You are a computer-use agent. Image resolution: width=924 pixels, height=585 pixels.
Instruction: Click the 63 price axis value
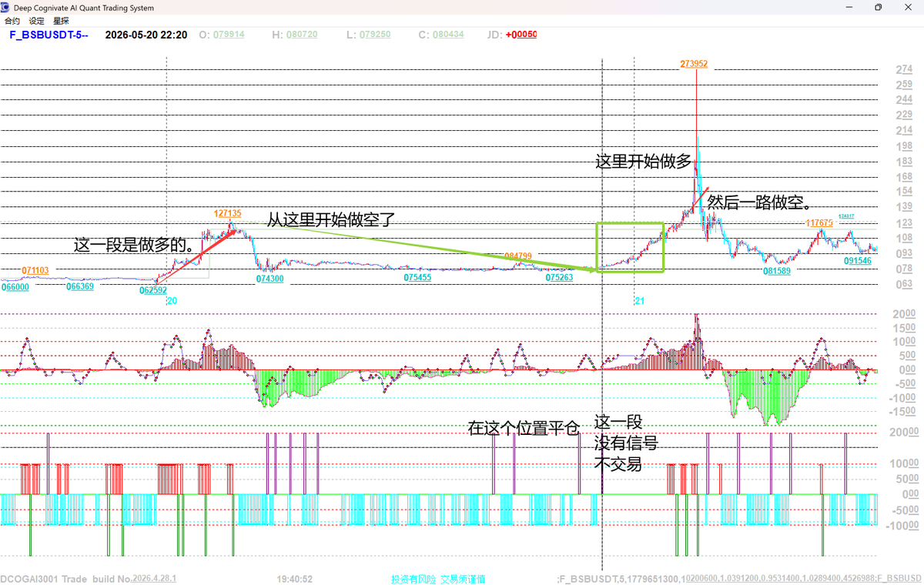[905, 285]
